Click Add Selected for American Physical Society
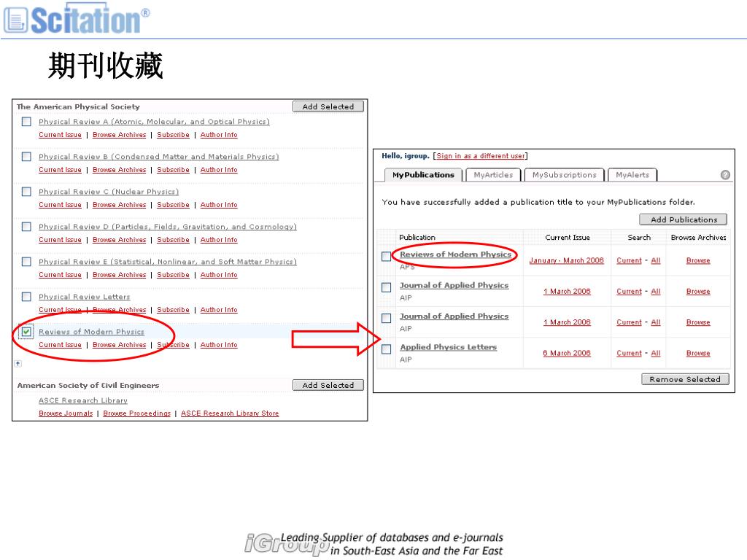Viewport: 747px width, 560px height. [x=328, y=106]
